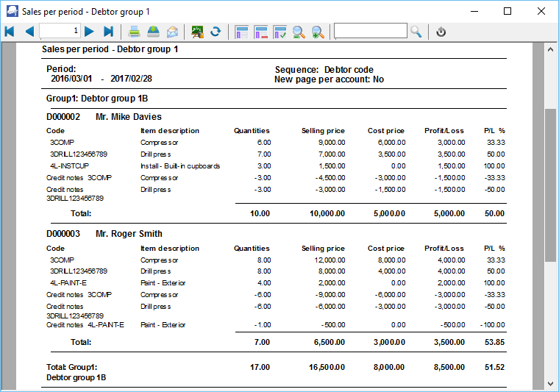This screenshot has height=392, width=559.
Task: Toggle the layout icon with checkmark
Action: click(279, 32)
